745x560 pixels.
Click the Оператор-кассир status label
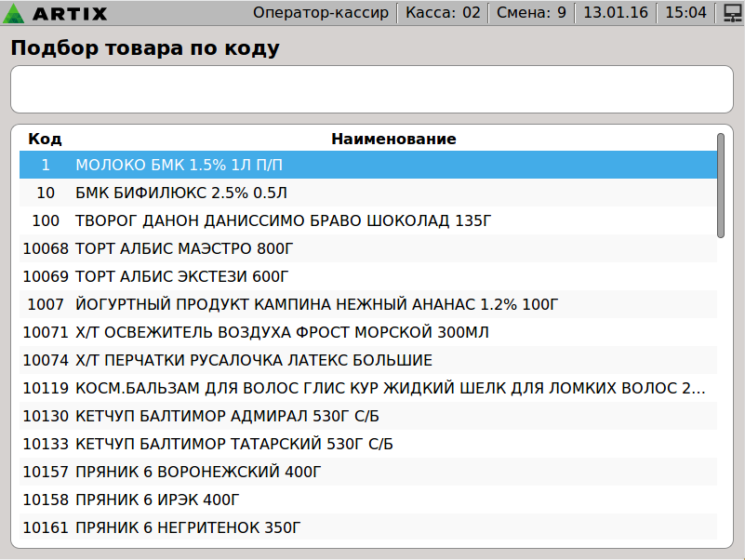pyautogui.click(x=324, y=13)
